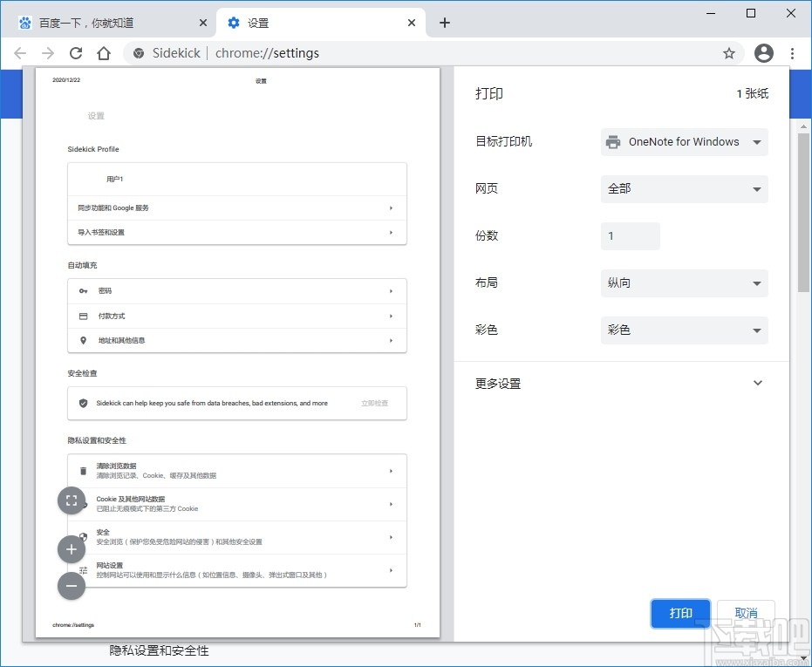The width and height of the screenshot is (812, 667).
Task: Bookmark this page with the star icon
Action: pyautogui.click(x=729, y=53)
